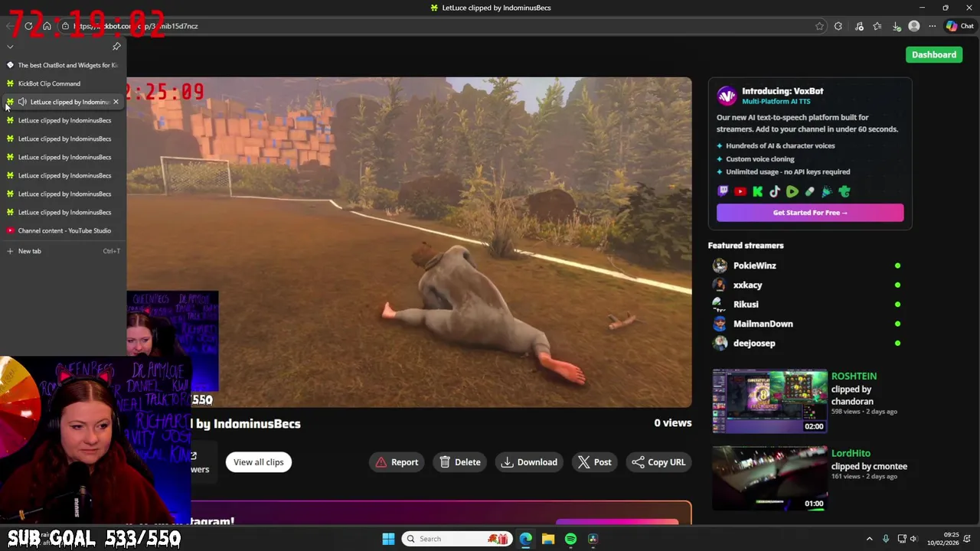Viewport: 980px width, 551px height.
Task: Add this page to favorites with star icon
Action: pyautogui.click(x=819, y=26)
